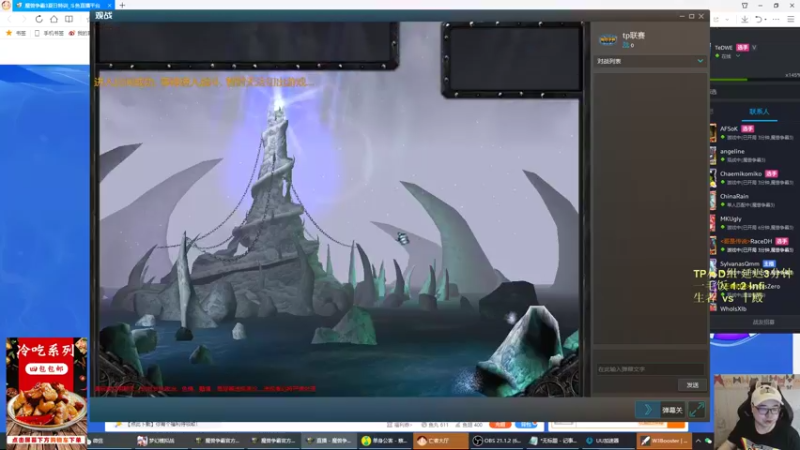Open the 无标题 - 记事本 Notepad taskbar item
This screenshot has height=450, width=800.
[x=554, y=440]
